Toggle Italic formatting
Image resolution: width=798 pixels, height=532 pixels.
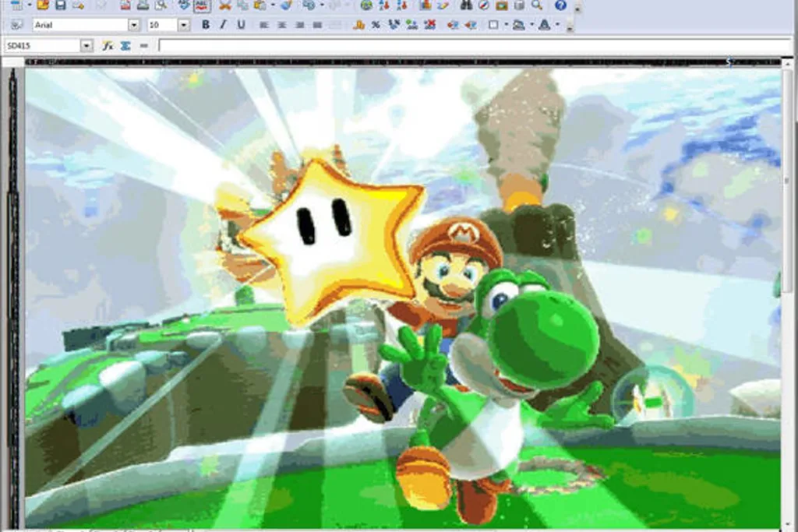[223, 24]
